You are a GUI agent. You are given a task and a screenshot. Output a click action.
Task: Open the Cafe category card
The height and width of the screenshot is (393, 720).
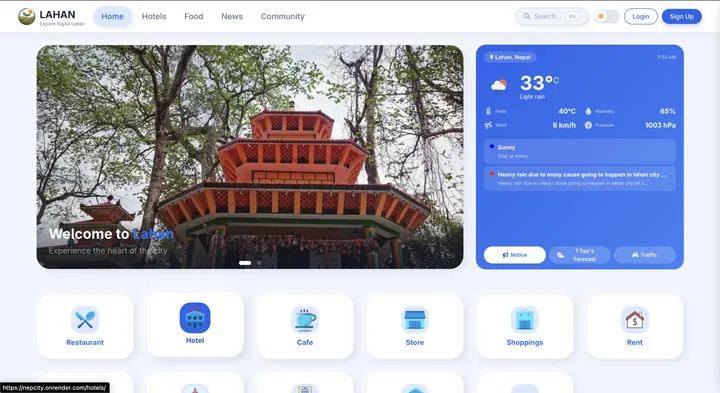click(305, 326)
